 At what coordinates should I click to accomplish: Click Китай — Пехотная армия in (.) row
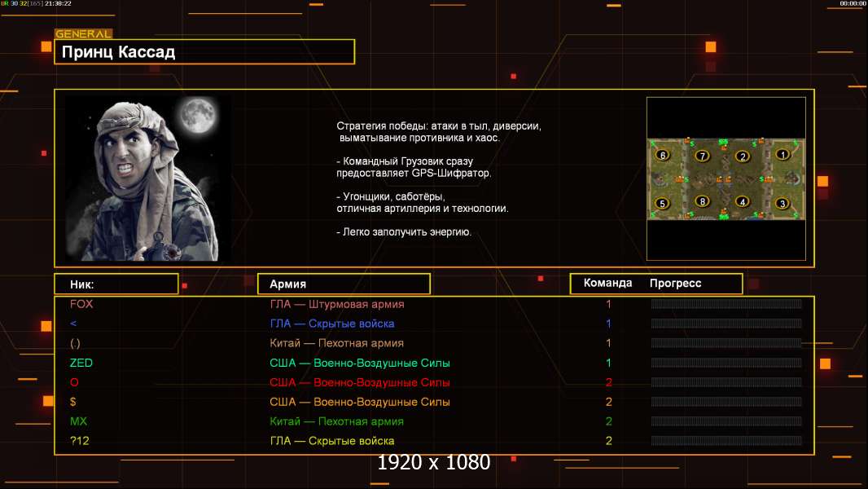point(336,343)
